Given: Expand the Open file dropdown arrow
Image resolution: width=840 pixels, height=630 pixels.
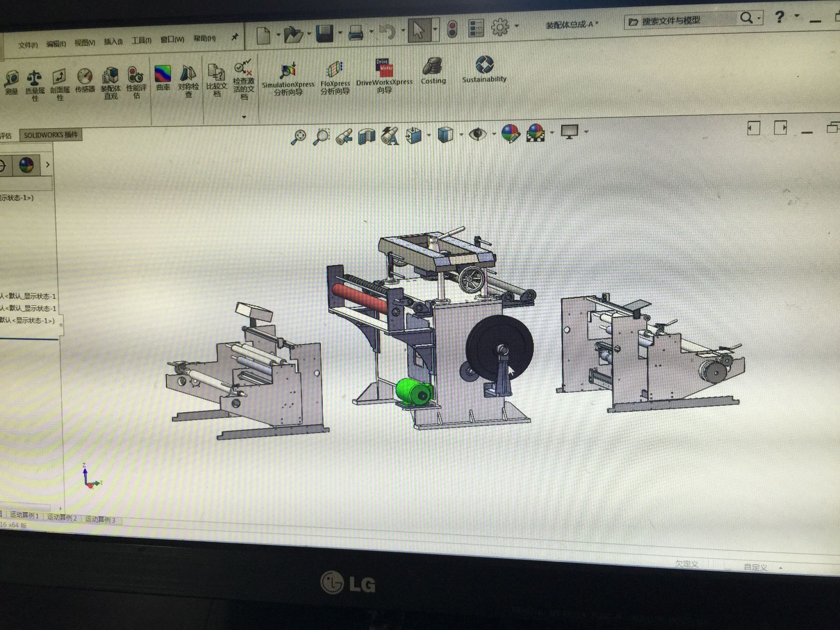Looking at the screenshot, I should 309,33.
